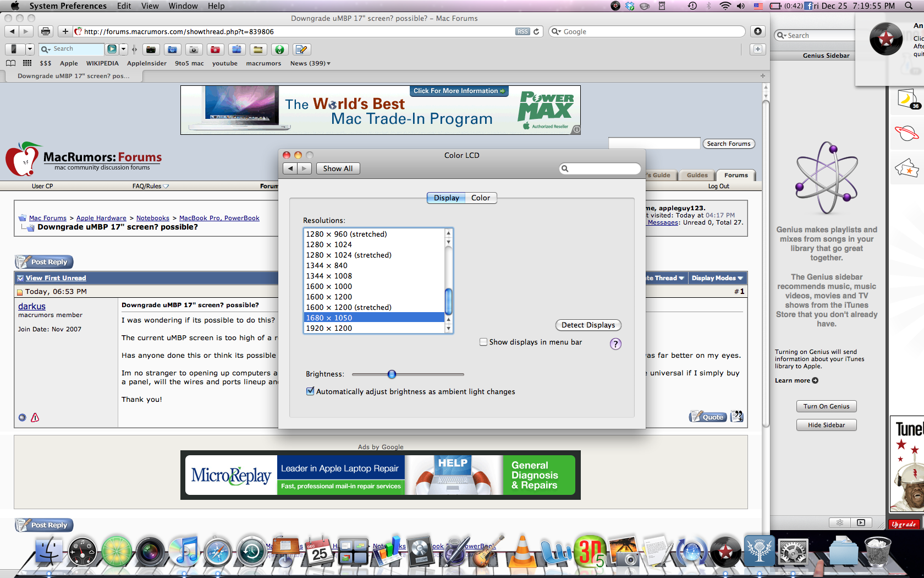Toggle automatic brightness adjustment checkbox

(x=310, y=391)
